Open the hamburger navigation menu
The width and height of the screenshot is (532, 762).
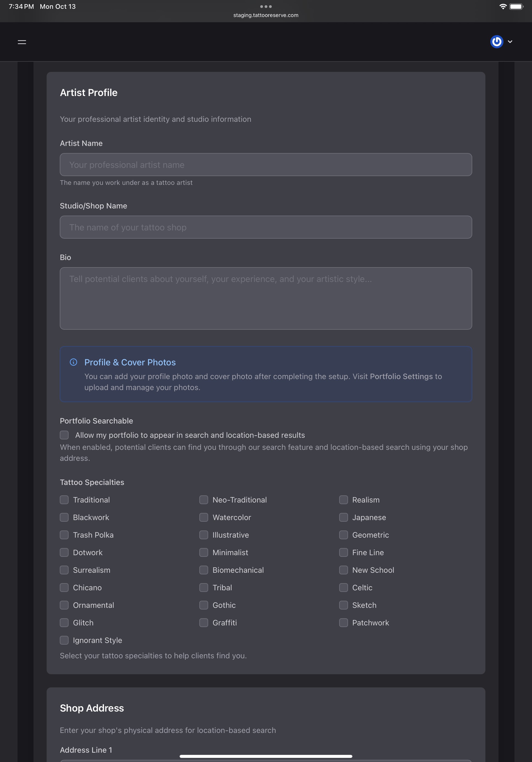[22, 42]
